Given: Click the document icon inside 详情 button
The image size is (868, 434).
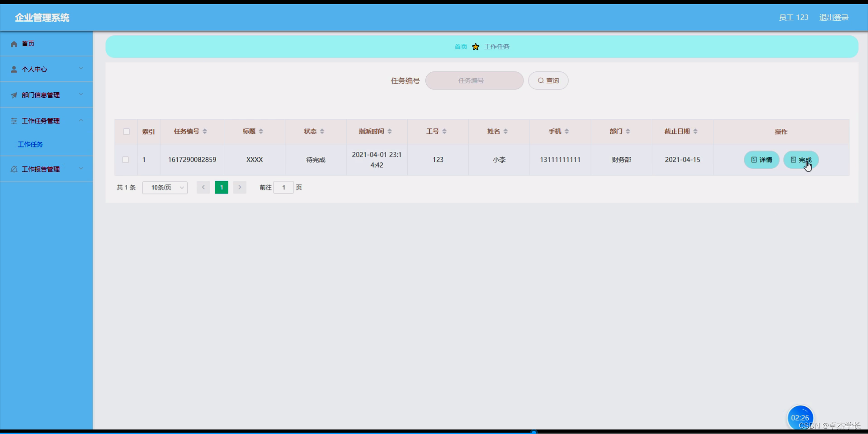Looking at the screenshot, I should [x=754, y=160].
